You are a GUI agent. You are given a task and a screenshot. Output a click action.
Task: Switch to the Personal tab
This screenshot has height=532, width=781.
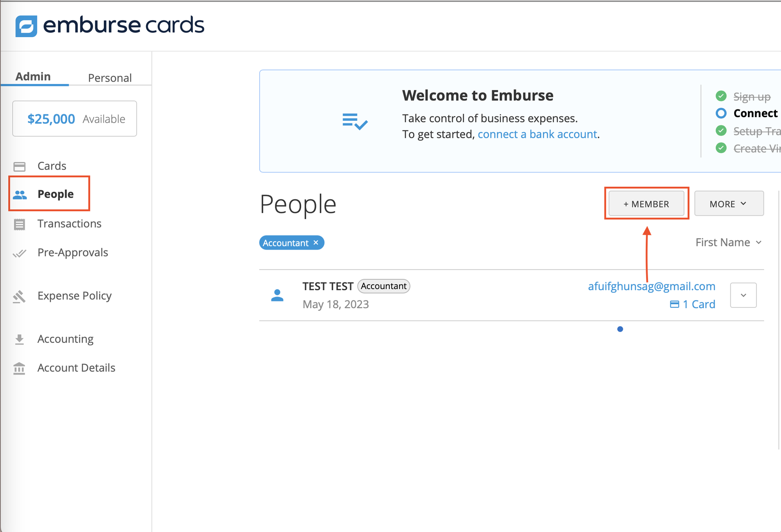(110, 77)
